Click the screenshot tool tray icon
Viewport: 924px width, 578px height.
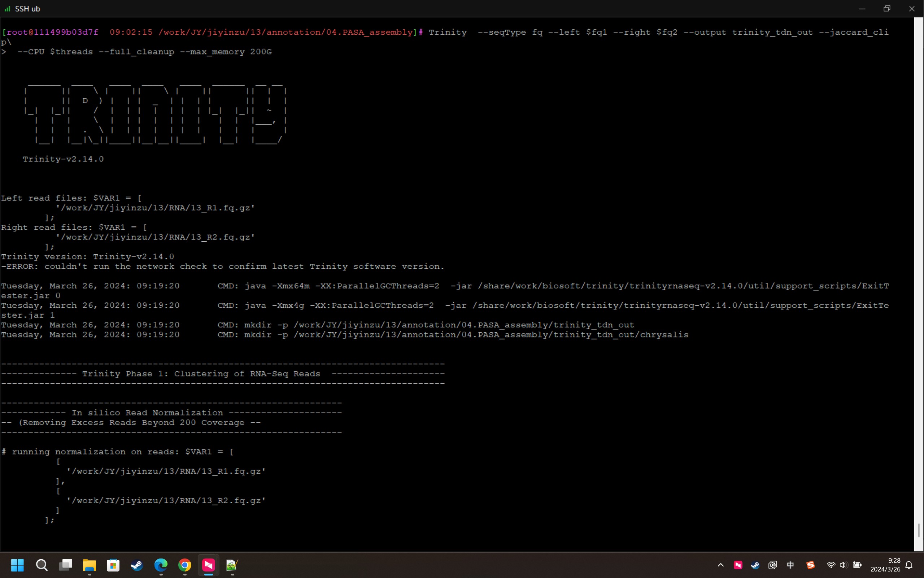coord(772,565)
